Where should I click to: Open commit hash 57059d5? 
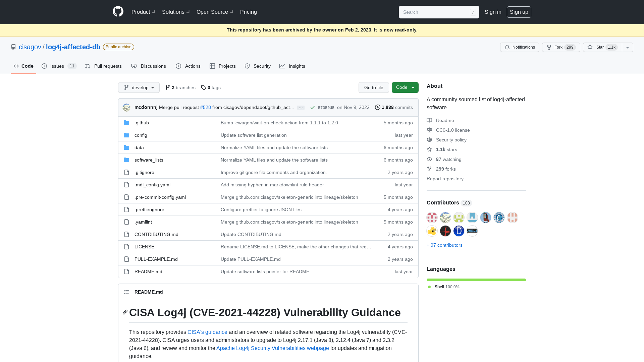coord(326,108)
